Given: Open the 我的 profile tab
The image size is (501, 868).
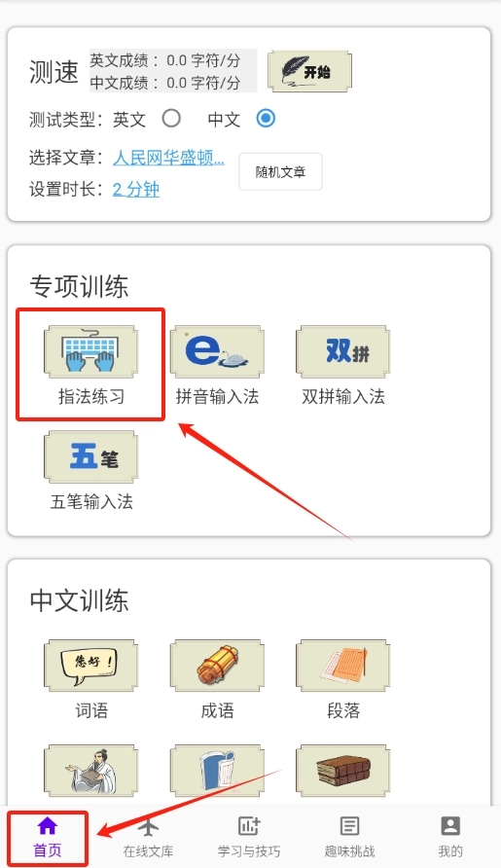Looking at the screenshot, I should pyautogui.click(x=450, y=837).
